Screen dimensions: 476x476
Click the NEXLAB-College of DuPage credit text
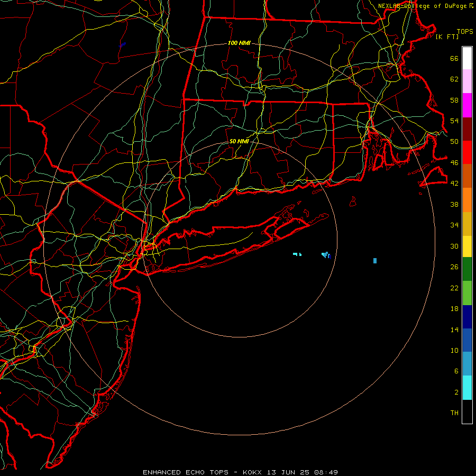[422, 6]
